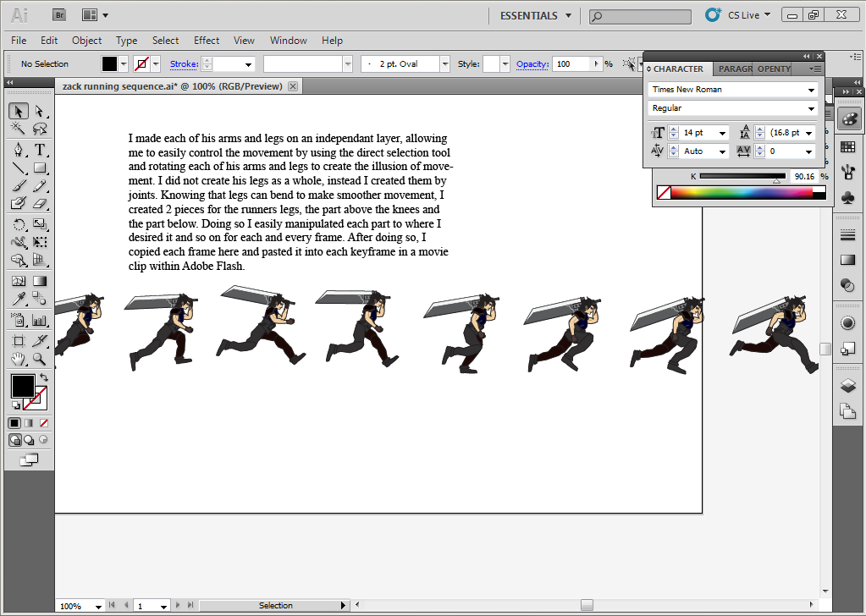Select the Gradient tool in toolbox

coord(39,281)
